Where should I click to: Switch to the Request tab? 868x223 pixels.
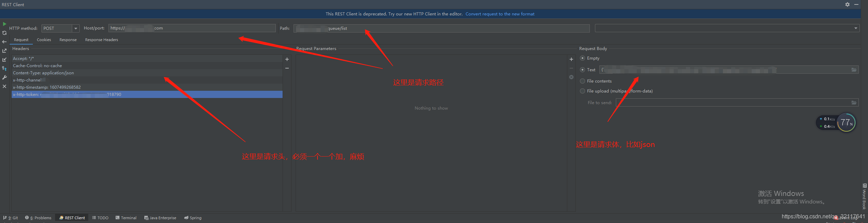click(x=21, y=40)
